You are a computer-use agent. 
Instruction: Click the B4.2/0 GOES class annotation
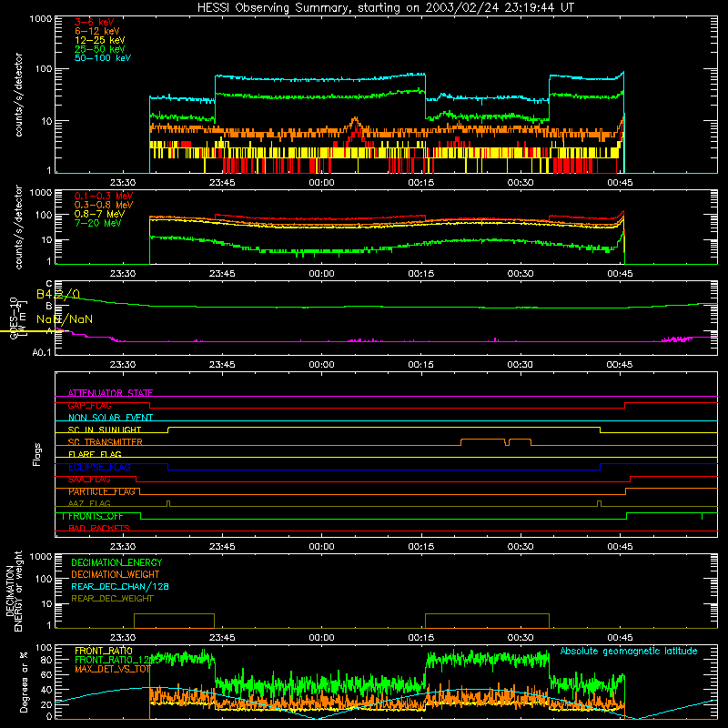(58, 294)
